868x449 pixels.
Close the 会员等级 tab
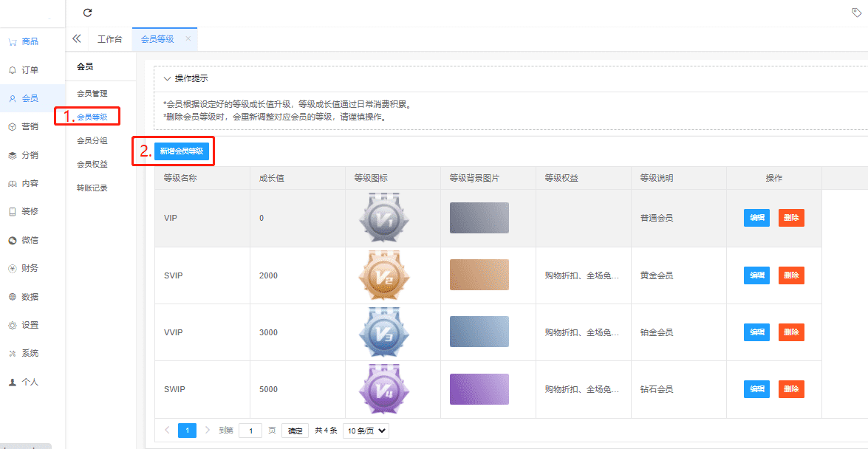[x=188, y=38]
